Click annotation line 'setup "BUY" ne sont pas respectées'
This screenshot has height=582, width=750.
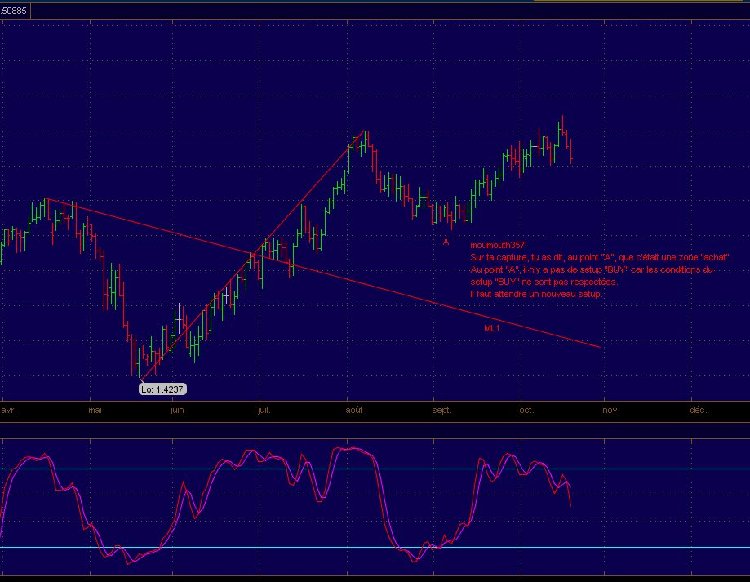pyautogui.click(x=544, y=282)
